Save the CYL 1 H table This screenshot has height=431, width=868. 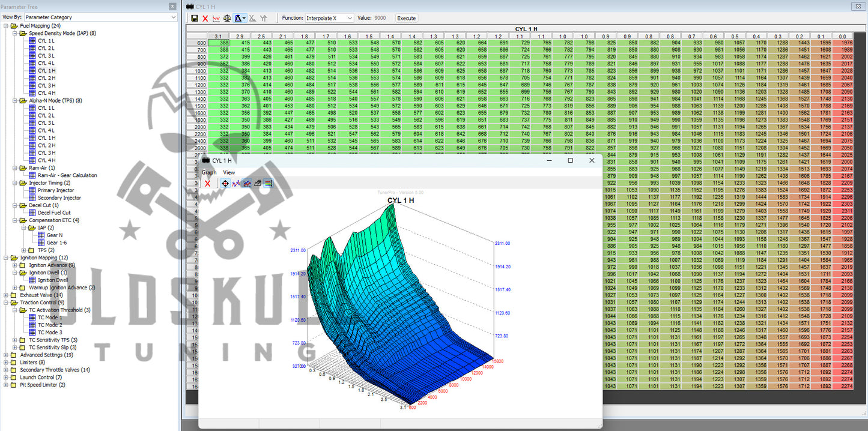(195, 19)
